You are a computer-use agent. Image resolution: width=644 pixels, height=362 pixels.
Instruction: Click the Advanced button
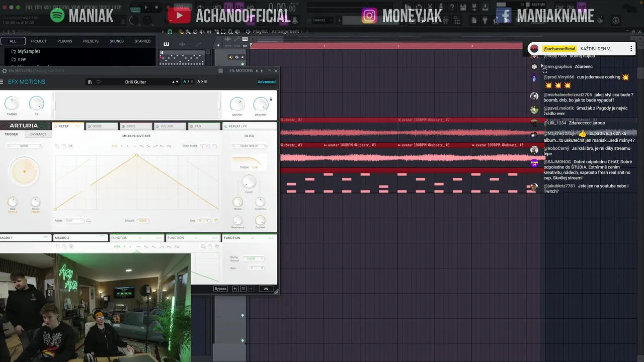[266, 82]
